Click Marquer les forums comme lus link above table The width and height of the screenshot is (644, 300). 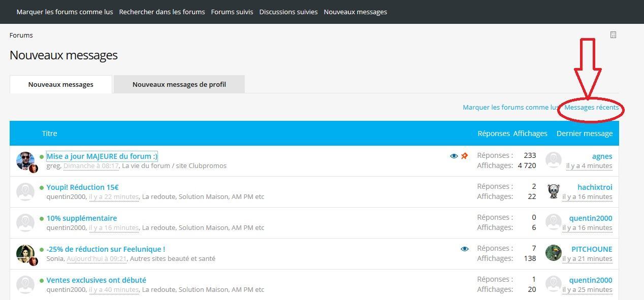[510, 107]
